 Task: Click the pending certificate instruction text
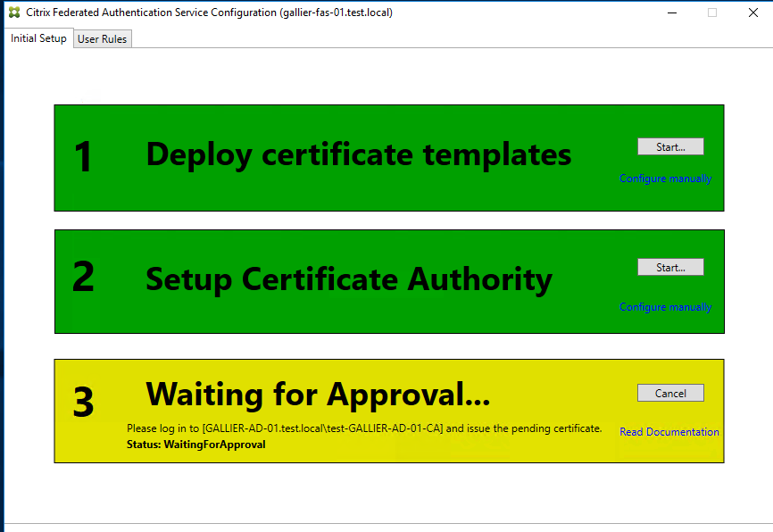[364, 428]
